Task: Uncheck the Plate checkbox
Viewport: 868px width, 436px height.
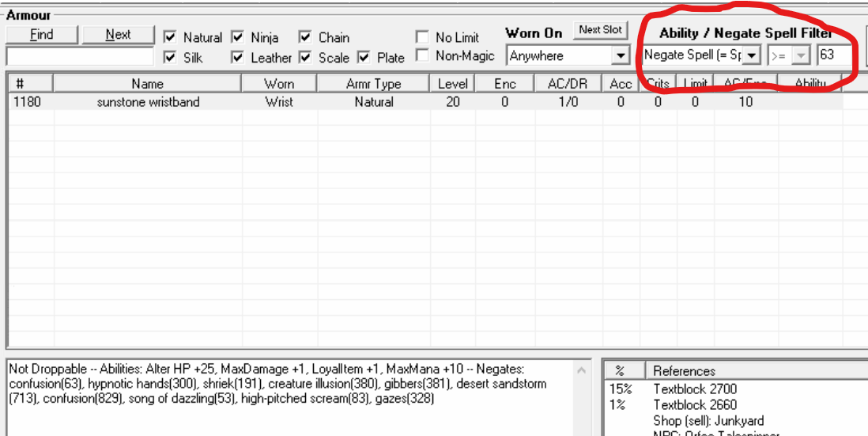Action: pos(364,58)
